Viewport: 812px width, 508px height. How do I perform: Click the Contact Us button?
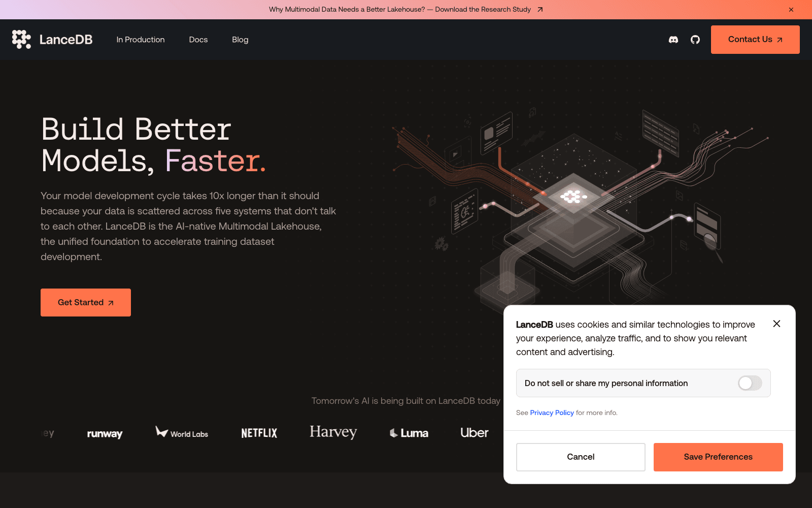point(755,40)
